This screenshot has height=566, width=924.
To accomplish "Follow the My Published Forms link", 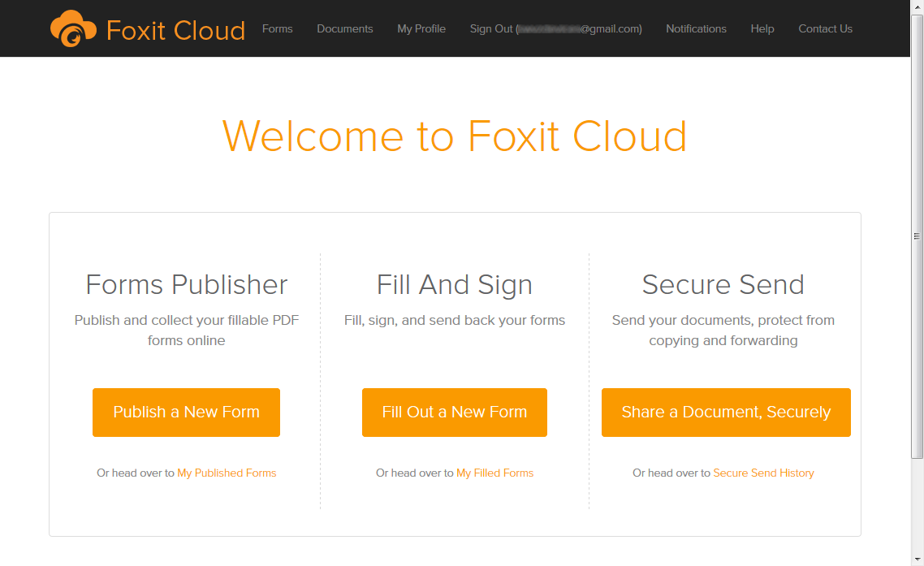I will point(227,473).
